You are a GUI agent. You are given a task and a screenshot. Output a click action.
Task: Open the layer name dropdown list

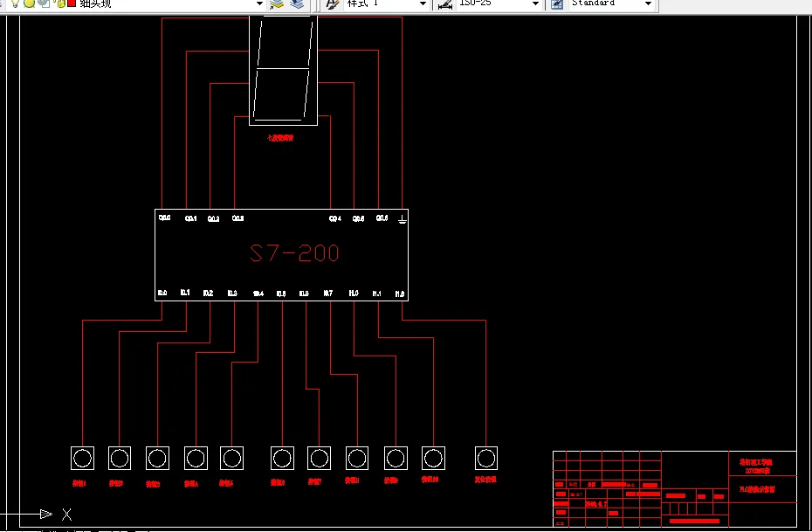click(x=260, y=3)
